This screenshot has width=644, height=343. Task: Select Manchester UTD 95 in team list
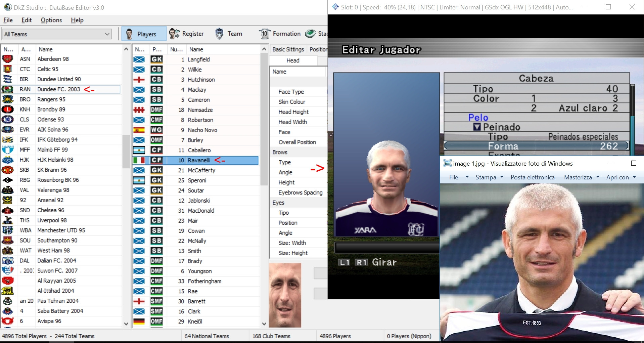click(61, 230)
